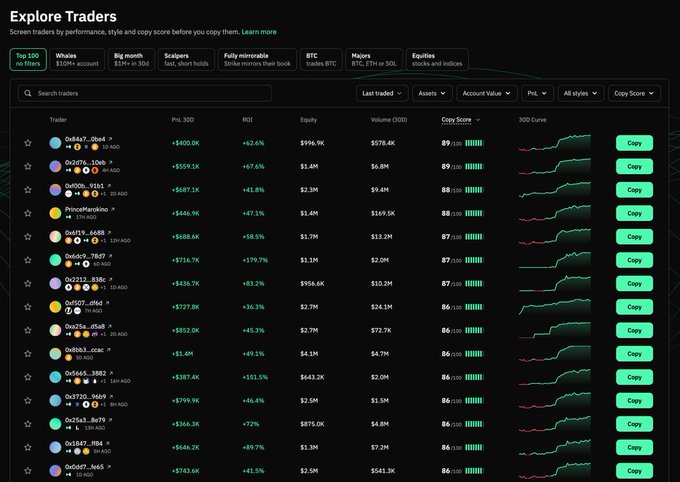This screenshot has width=680, height=482.
Task: Click avatar of trader 0x25a3...8e79
Action: point(55,424)
